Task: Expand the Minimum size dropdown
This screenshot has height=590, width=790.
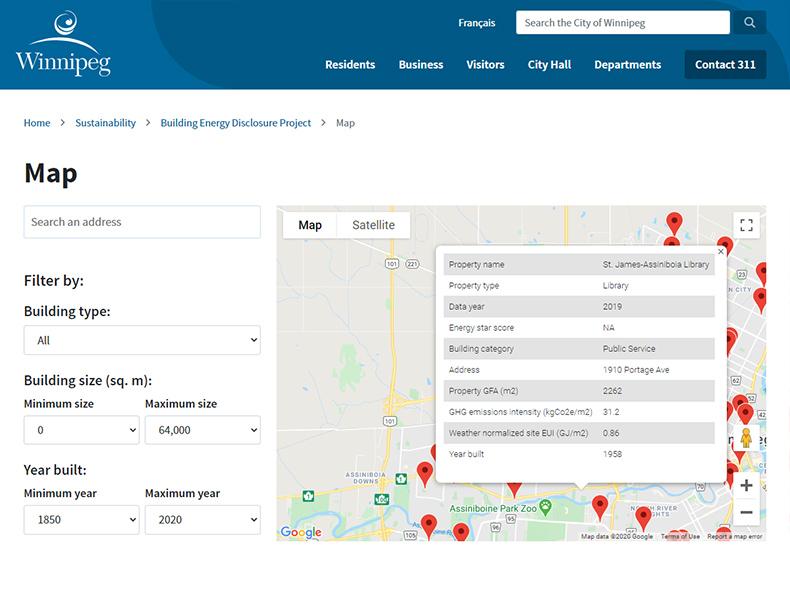Action: tap(81, 430)
